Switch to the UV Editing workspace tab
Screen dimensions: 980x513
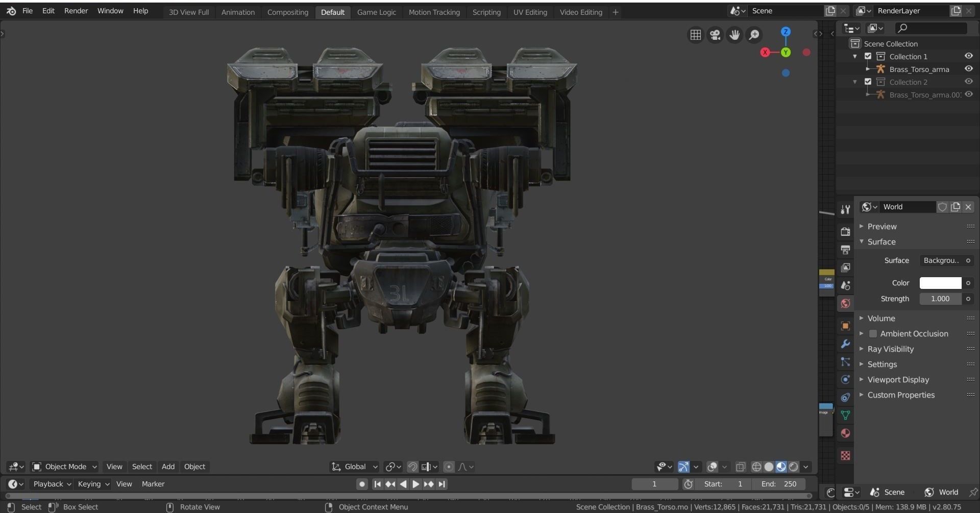click(x=530, y=12)
